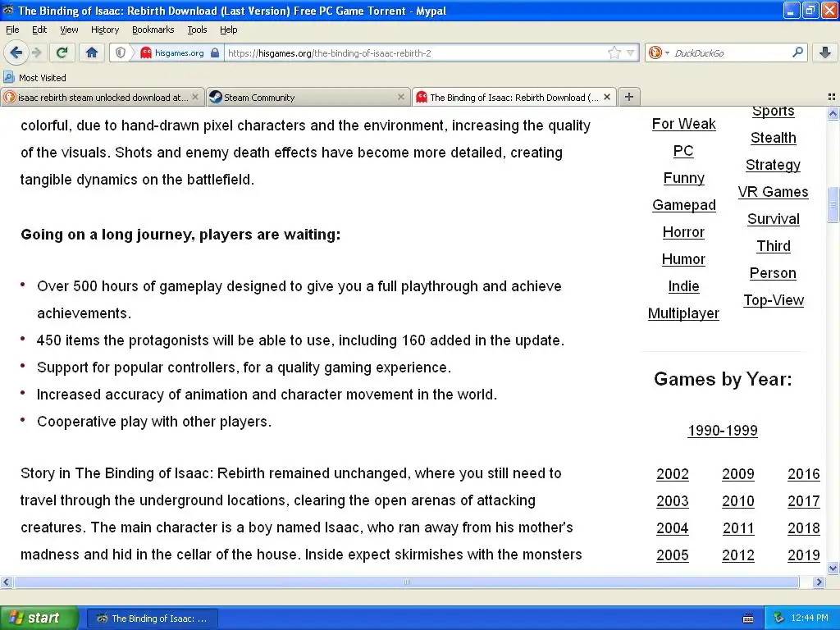Open the URL history dropdown arrow
The image size is (840, 630).
[x=631, y=52]
